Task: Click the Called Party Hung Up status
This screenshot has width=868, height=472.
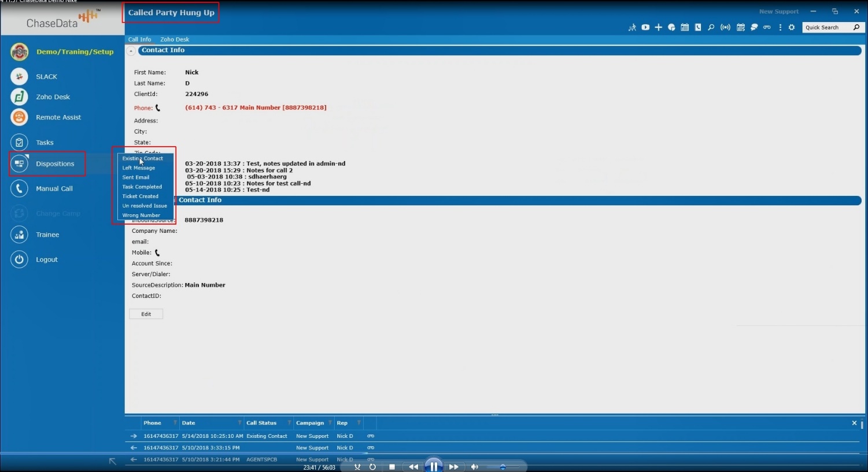Action: [x=171, y=13]
